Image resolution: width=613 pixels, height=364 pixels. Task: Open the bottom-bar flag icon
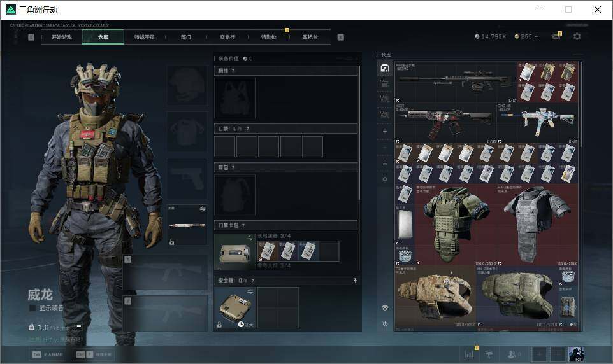coord(489,354)
